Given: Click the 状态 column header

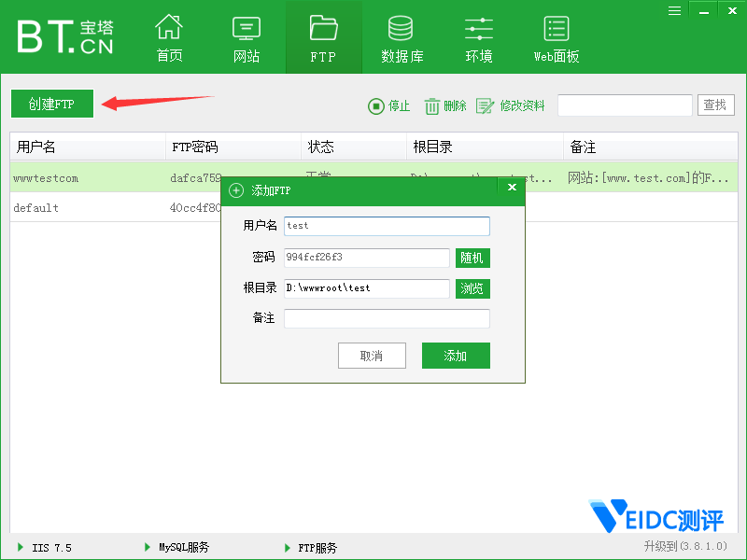Looking at the screenshot, I should pos(354,147).
